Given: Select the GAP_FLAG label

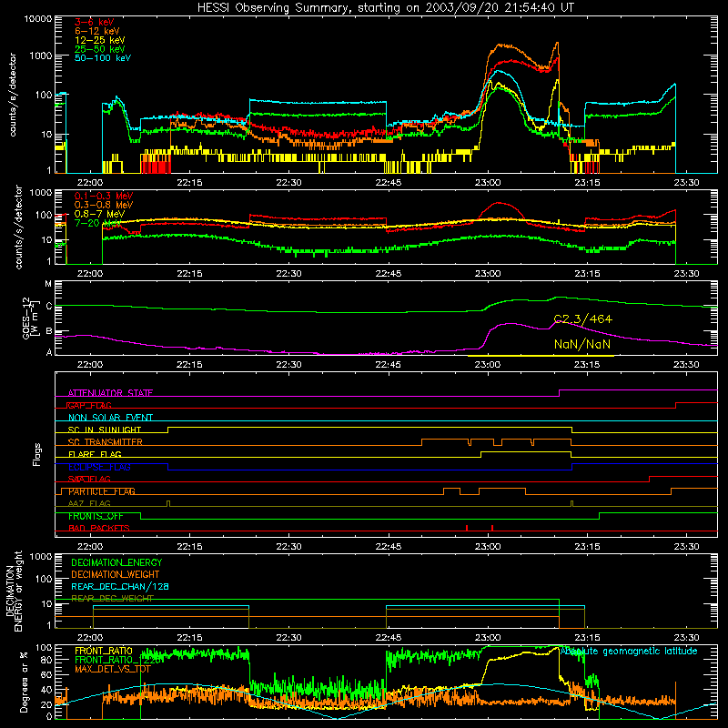Looking at the screenshot, I should [89, 405].
